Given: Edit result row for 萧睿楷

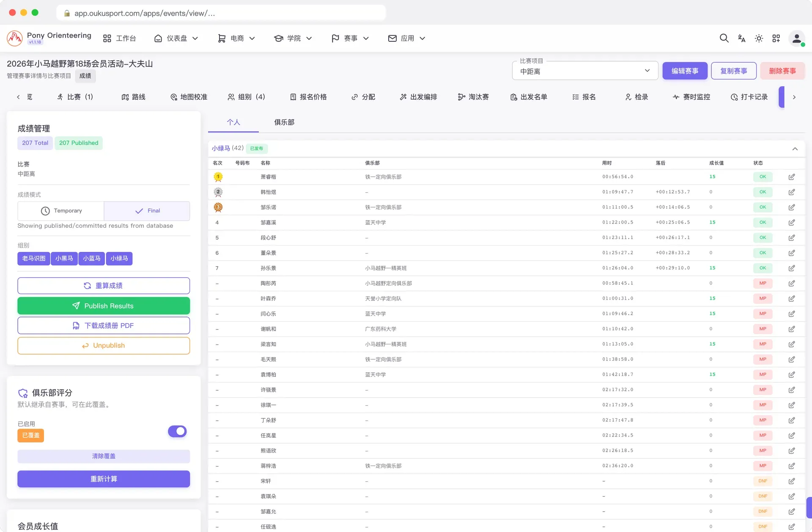Looking at the screenshot, I should tap(792, 177).
